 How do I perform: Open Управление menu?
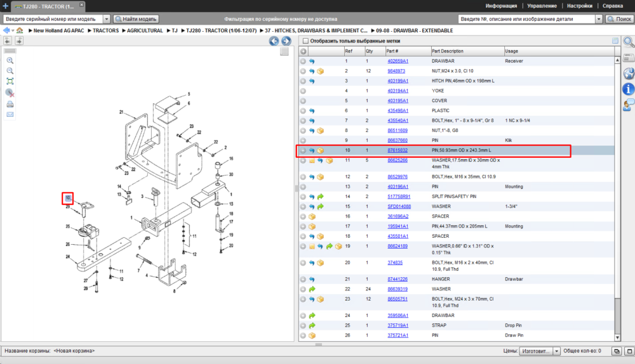point(542,6)
